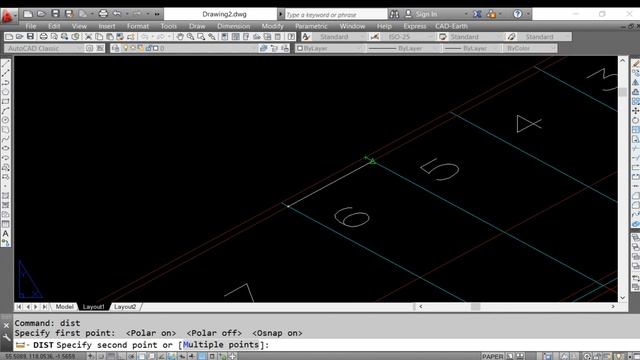Open the Multileader Style Standard dropdown

[x=544, y=37]
